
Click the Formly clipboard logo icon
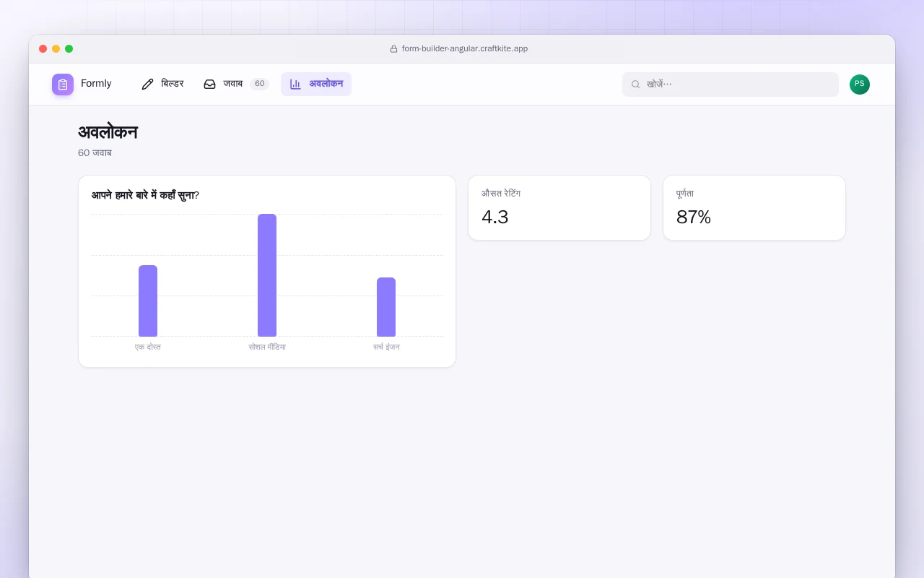pyautogui.click(x=63, y=85)
